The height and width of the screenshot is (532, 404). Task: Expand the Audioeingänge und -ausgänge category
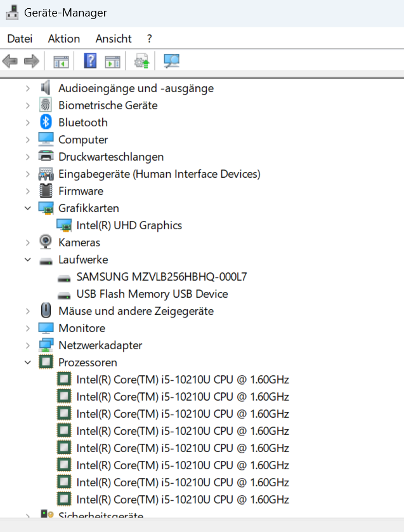click(x=27, y=88)
